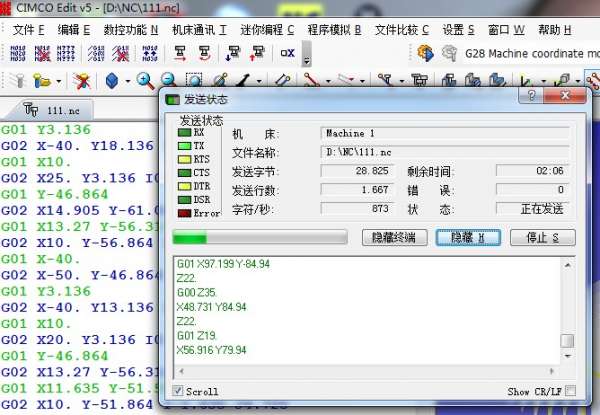
Task: Click the terminal scrollbar up arrow
Action: coord(567,265)
